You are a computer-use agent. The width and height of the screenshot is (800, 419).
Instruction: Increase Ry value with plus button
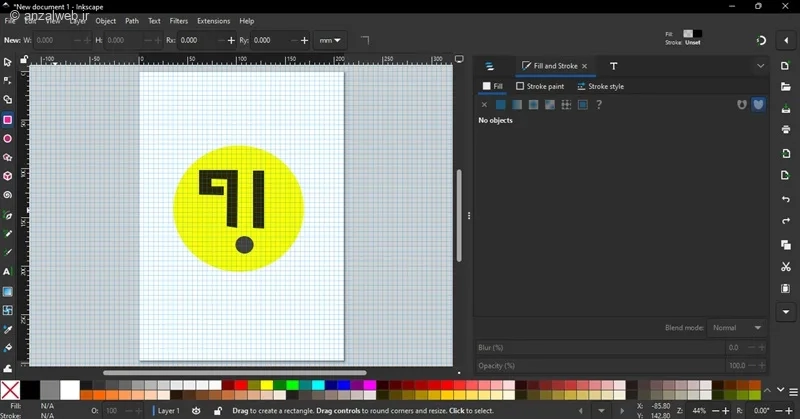[x=305, y=40]
